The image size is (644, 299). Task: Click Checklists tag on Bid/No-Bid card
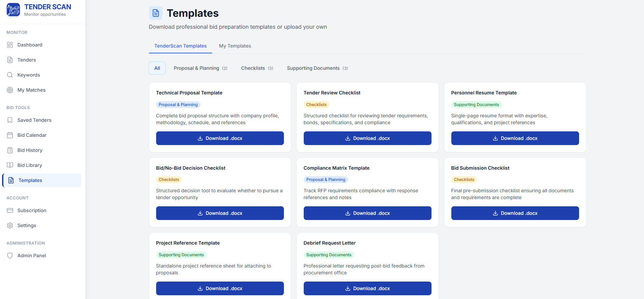pos(169,180)
